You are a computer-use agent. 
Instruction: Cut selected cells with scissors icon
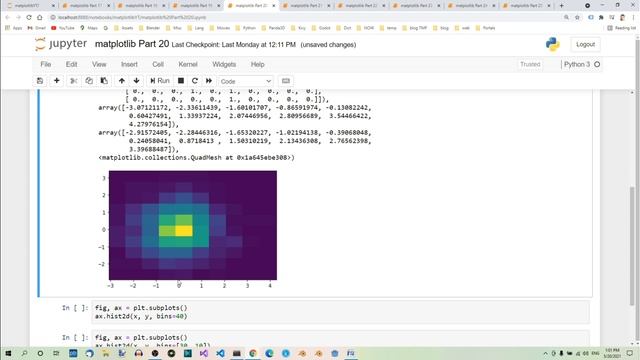point(73,81)
